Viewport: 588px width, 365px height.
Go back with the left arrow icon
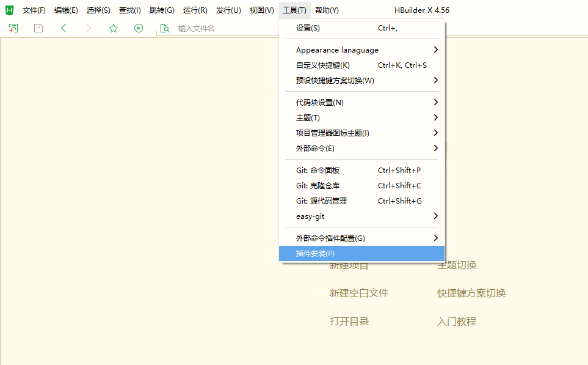pos(64,28)
